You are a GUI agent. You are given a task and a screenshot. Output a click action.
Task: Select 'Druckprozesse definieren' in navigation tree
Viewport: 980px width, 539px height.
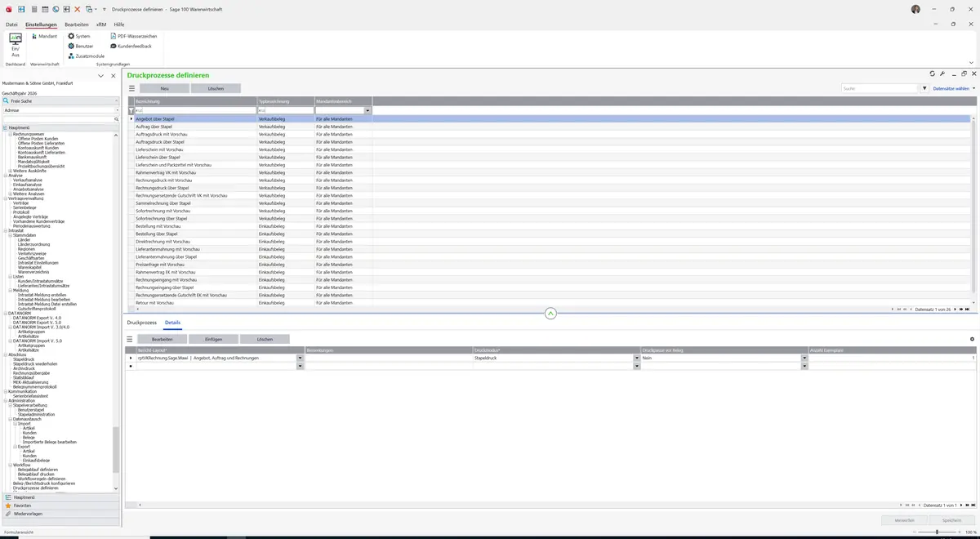click(36, 488)
